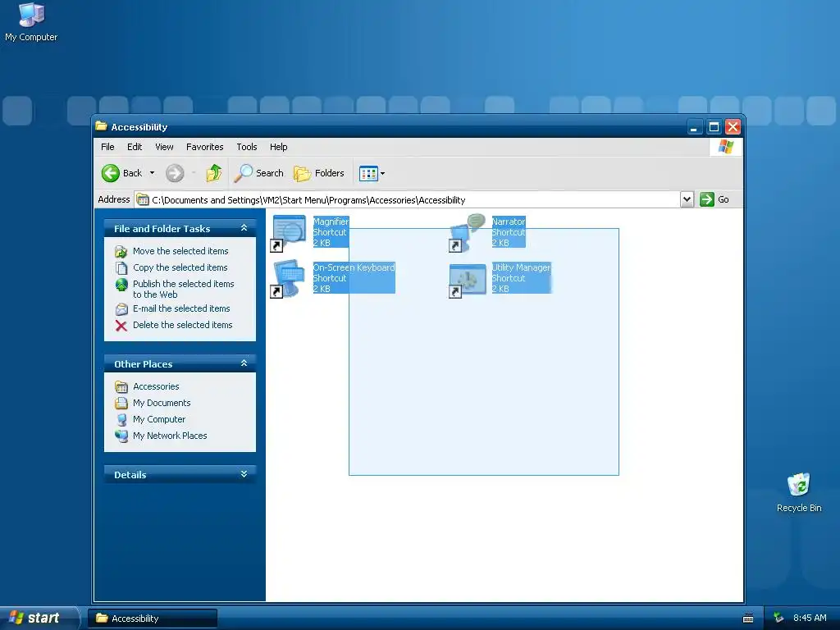Click the Accessibility taskbar button
The width and height of the screenshot is (840, 630).
pyautogui.click(x=153, y=619)
